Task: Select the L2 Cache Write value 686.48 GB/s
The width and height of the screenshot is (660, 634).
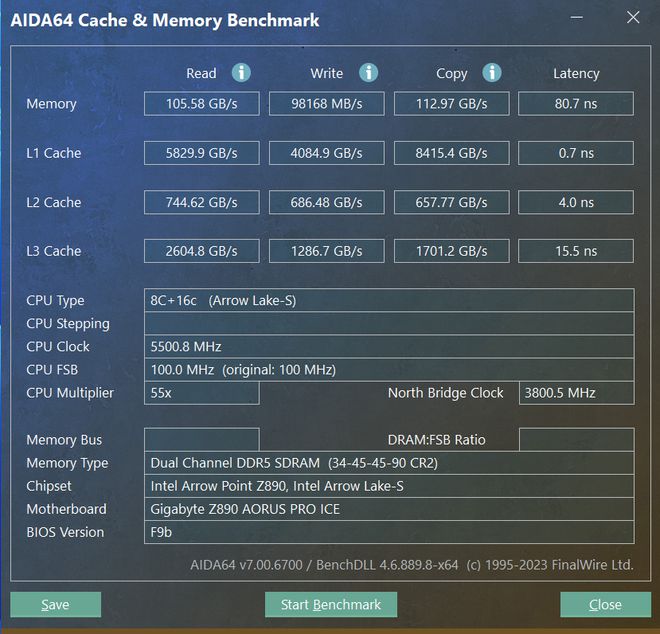Action: coord(327,202)
